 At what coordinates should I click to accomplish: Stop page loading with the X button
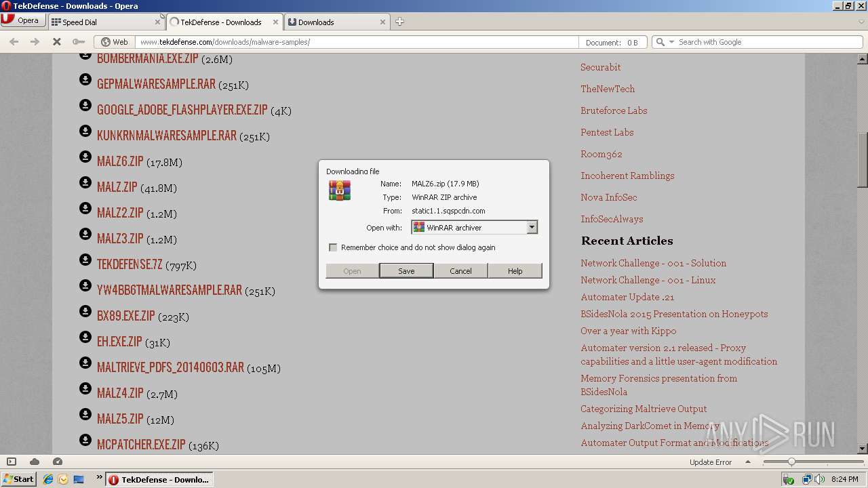point(57,42)
